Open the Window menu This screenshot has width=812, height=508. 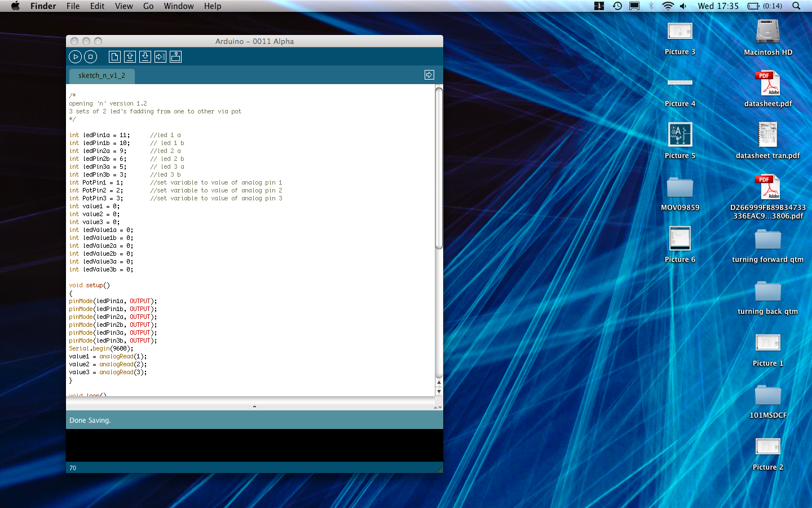pyautogui.click(x=179, y=6)
